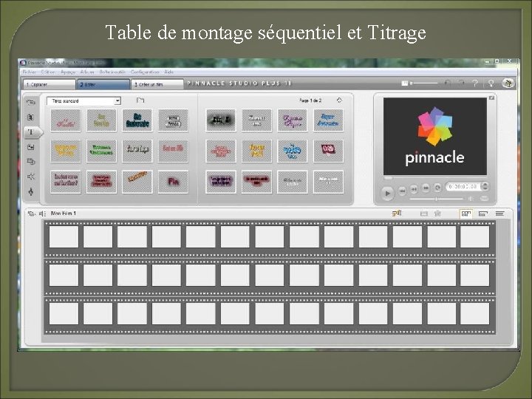532x399 pixels.
Task: Click the Mon Film 1 project name
Action: coord(64,214)
